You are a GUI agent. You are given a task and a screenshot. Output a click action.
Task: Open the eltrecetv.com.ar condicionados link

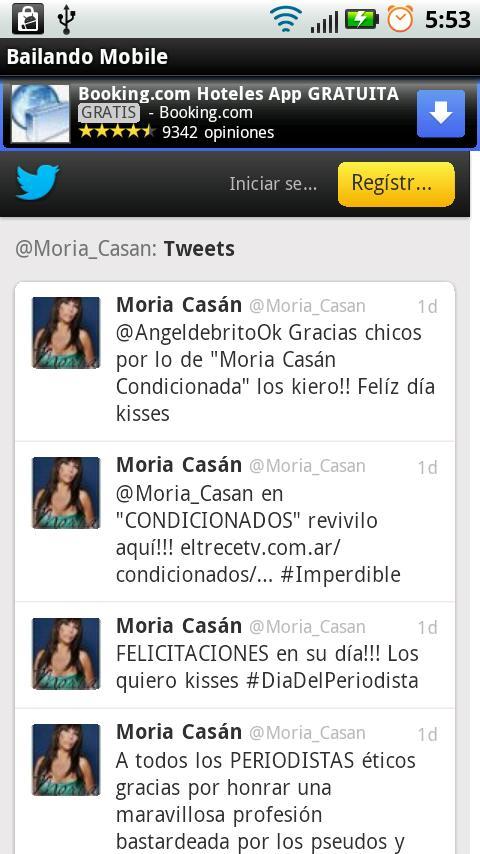pyautogui.click(x=227, y=561)
